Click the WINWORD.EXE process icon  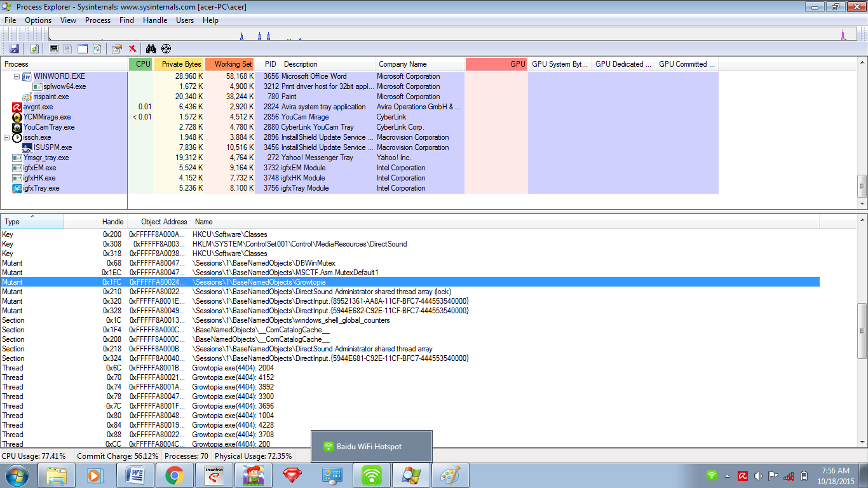pyautogui.click(x=27, y=76)
